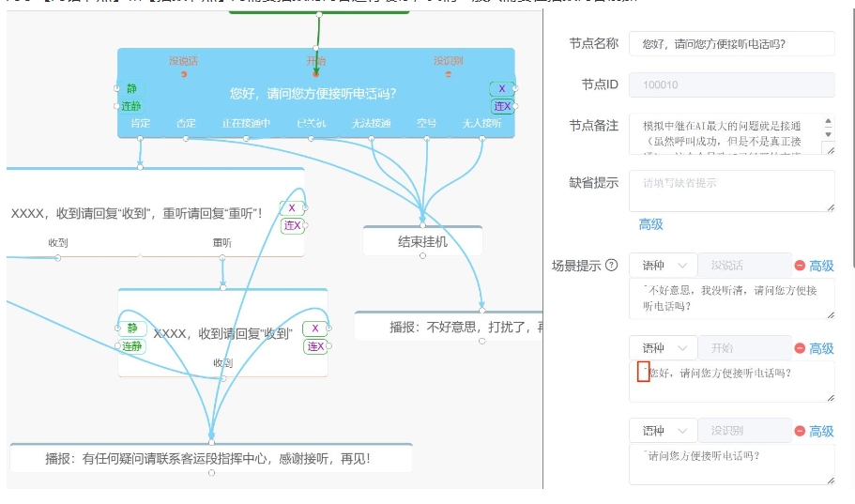Image resolution: width=855 pixels, height=504 pixels.
Task: Click the 静 badge on the lower 收到 node
Action: 132,328
